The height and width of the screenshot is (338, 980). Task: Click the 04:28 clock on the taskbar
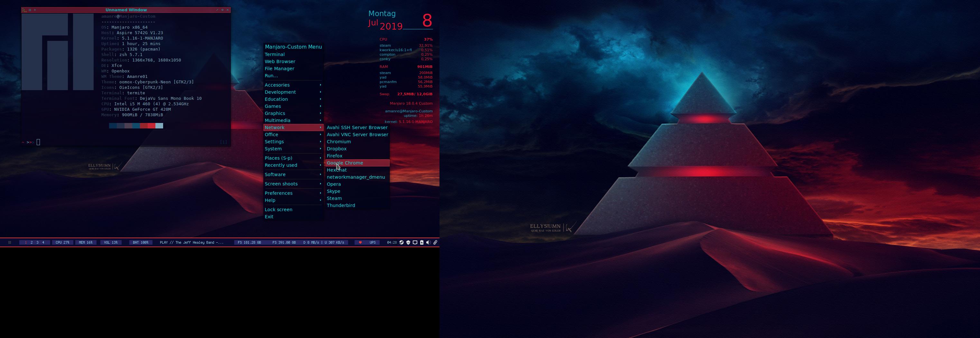(x=392, y=242)
